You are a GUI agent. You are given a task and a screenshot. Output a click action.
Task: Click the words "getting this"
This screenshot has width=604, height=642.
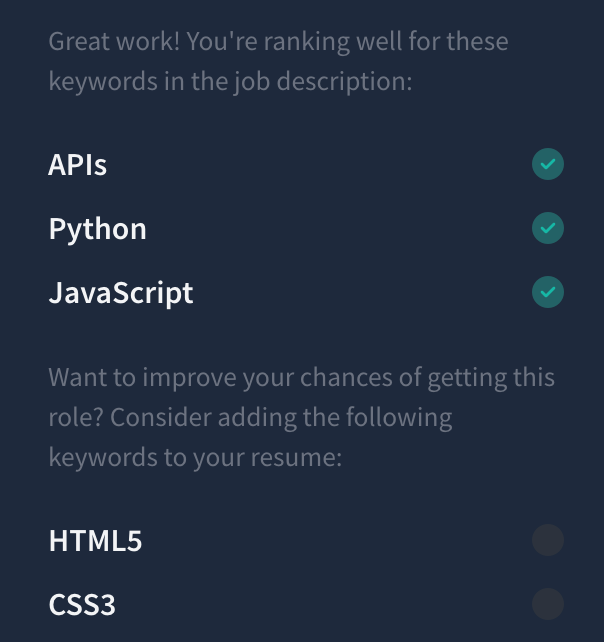(x=491, y=378)
